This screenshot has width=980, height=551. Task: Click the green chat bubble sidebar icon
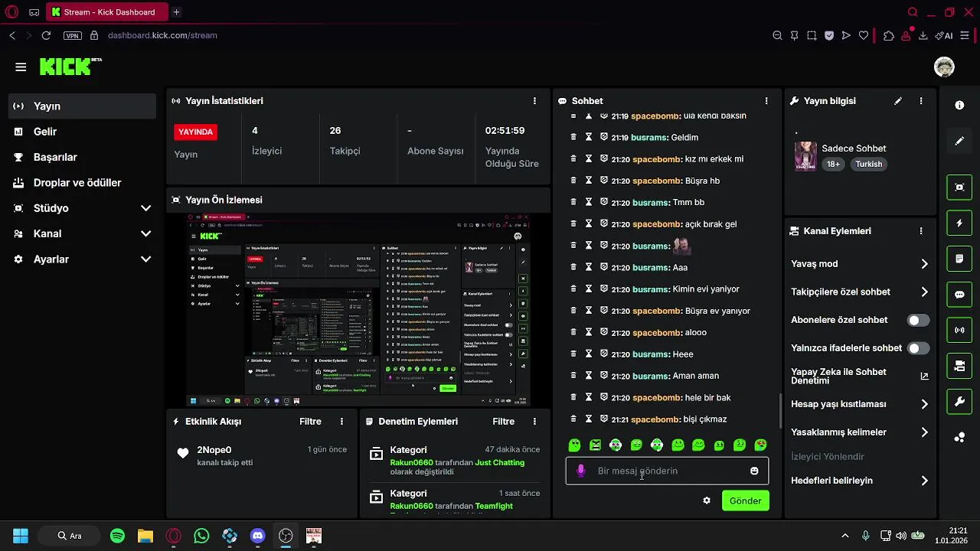click(959, 295)
